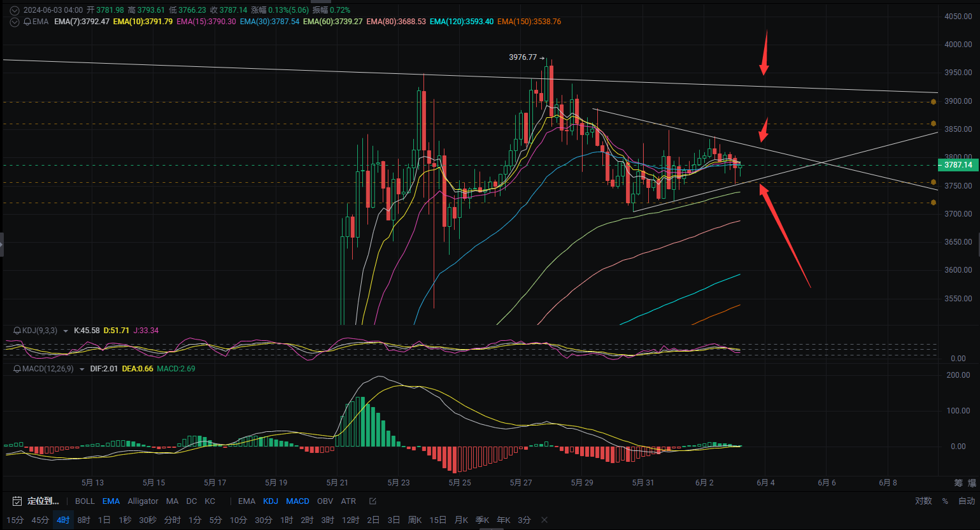This screenshot has height=530, width=980.
Task: Switch to the 45分 timeframe
Action: point(40,520)
